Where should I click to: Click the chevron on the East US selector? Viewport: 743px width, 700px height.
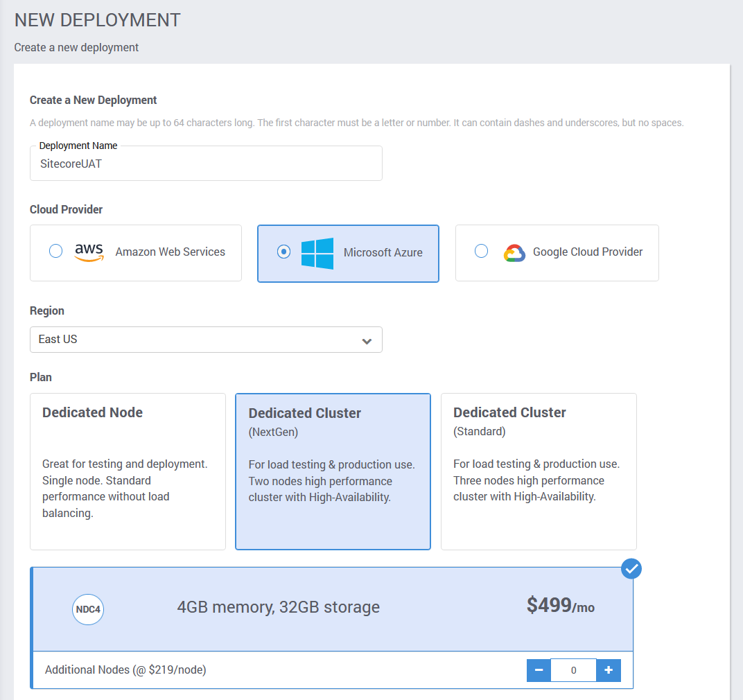click(x=367, y=340)
